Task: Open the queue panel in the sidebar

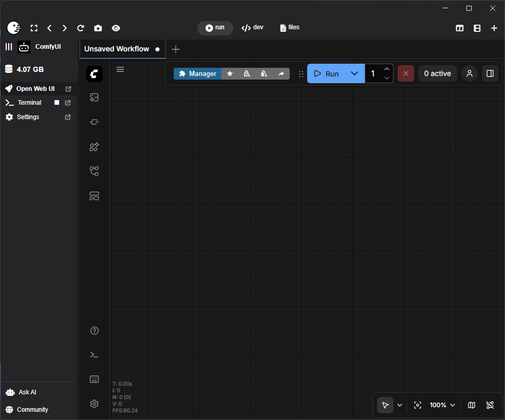Action: coord(94,98)
